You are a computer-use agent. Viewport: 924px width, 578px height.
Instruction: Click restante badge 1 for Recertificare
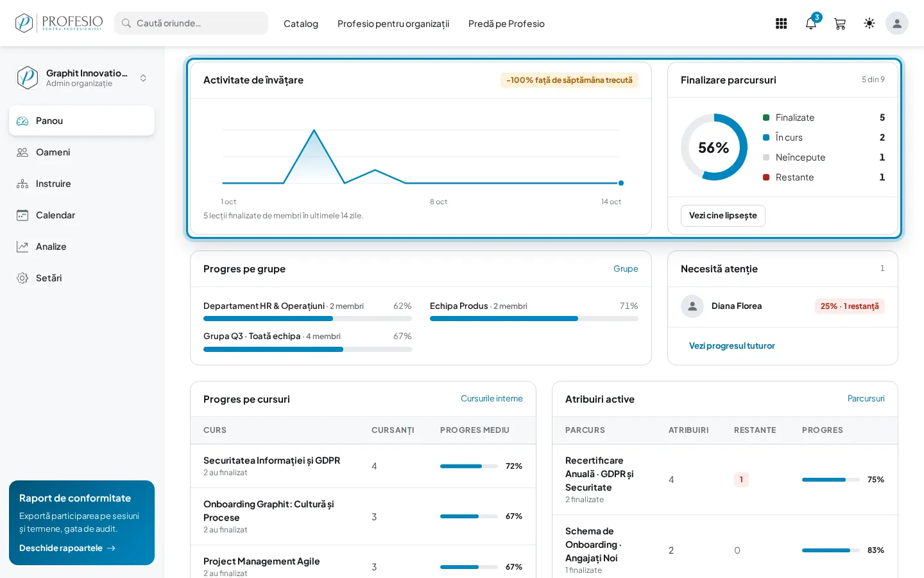tap(741, 480)
